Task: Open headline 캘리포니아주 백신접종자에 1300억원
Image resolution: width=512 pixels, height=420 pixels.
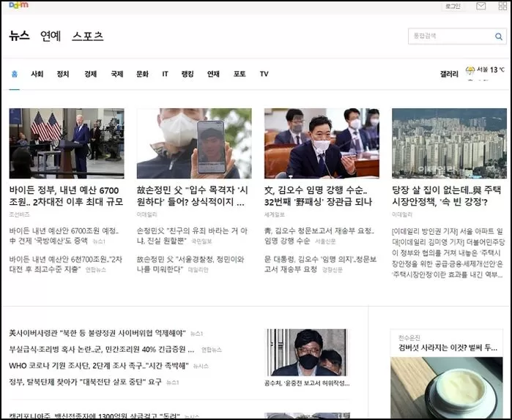Action: pos(94,416)
